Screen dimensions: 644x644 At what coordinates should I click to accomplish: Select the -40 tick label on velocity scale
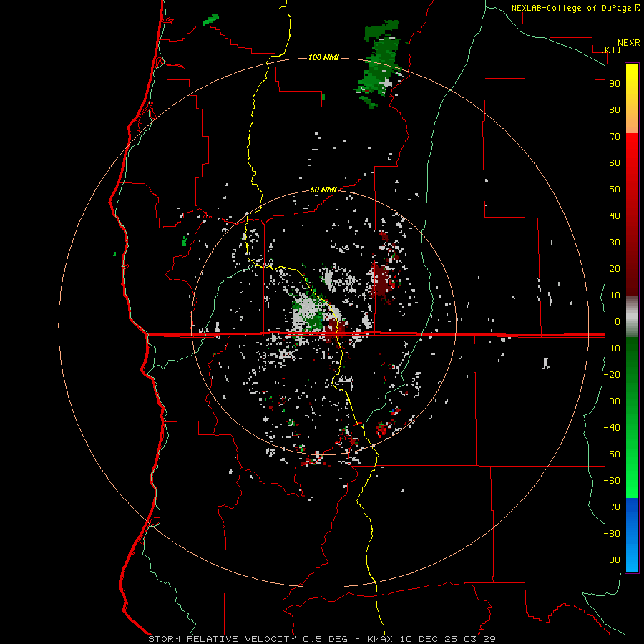click(x=612, y=428)
